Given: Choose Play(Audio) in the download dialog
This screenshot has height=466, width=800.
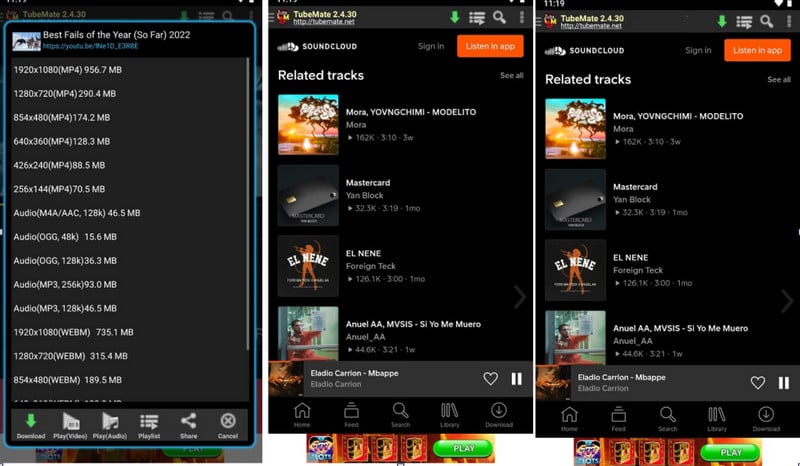Looking at the screenshot, I should tap(110, 425).
